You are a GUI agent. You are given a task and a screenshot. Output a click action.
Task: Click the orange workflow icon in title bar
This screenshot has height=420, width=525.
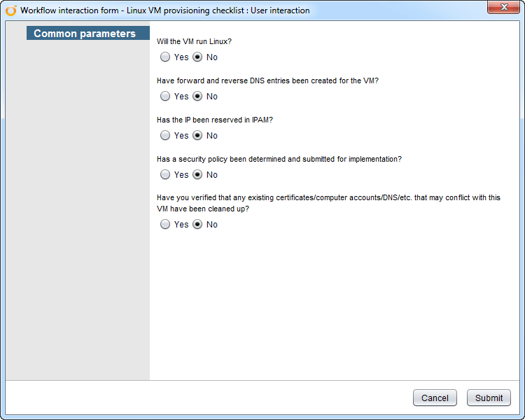10,10
